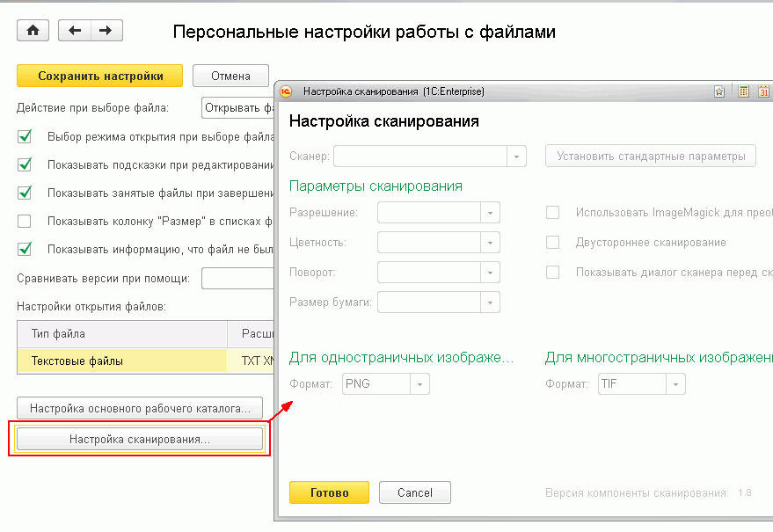
Task: Enable 'Двустороннее сканирование' option
Action: (552, 242)
